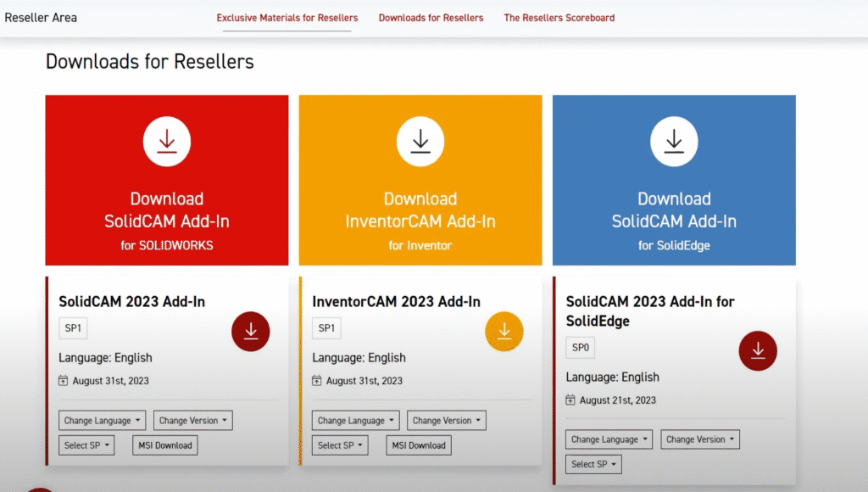Open Exclusive Materials for Resellers tab
Viewport: 868px width, 492px height.
287,18
